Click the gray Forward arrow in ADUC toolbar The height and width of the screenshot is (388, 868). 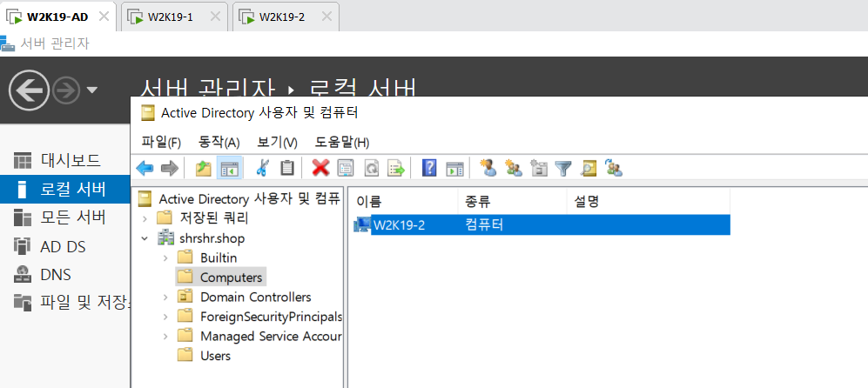(170, 168)
